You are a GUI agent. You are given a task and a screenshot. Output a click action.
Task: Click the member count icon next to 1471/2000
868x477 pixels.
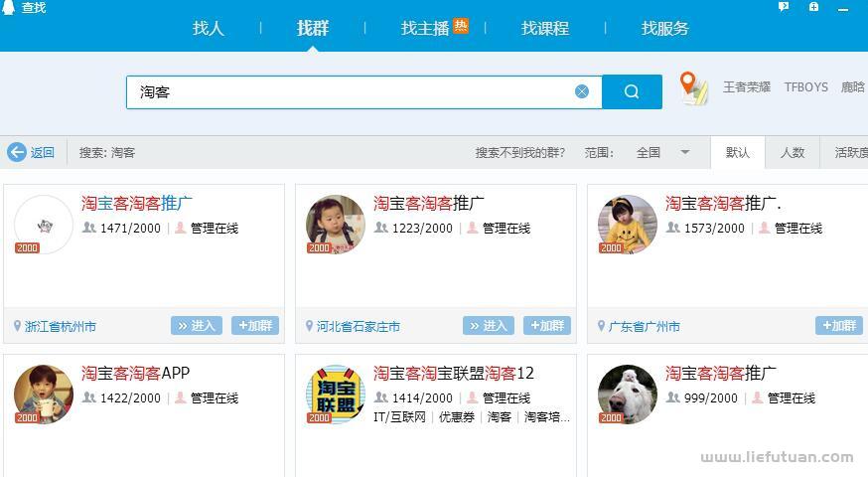(89, 228)
